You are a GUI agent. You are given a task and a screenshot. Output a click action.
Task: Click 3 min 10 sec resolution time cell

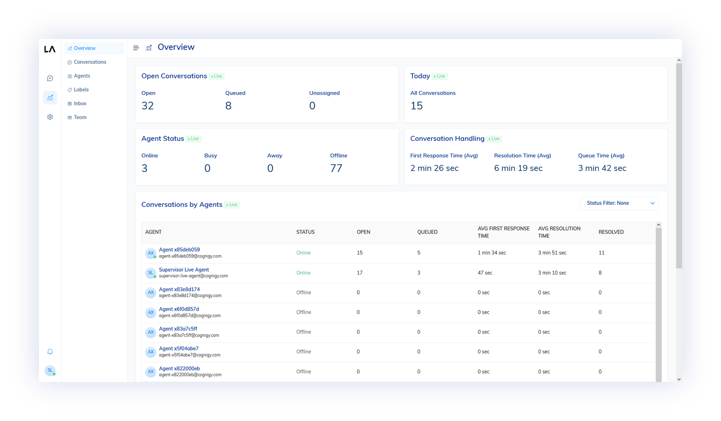tap(552, 273)
